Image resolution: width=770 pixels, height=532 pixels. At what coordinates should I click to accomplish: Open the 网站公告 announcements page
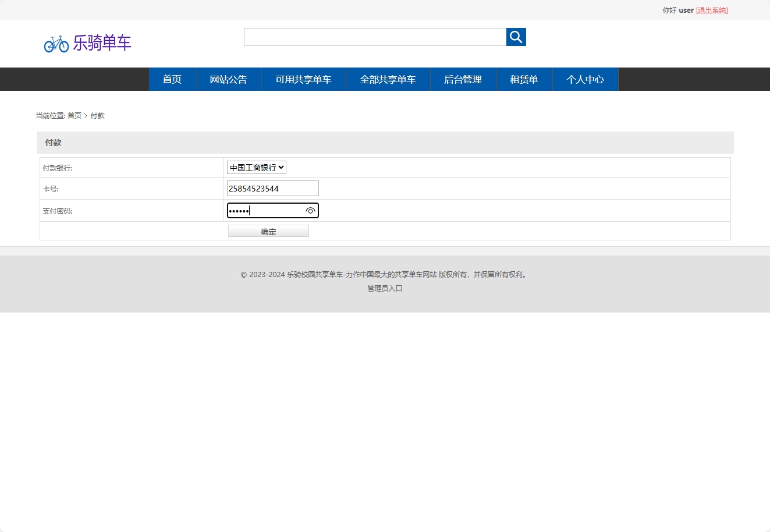(x=228, y=79)
